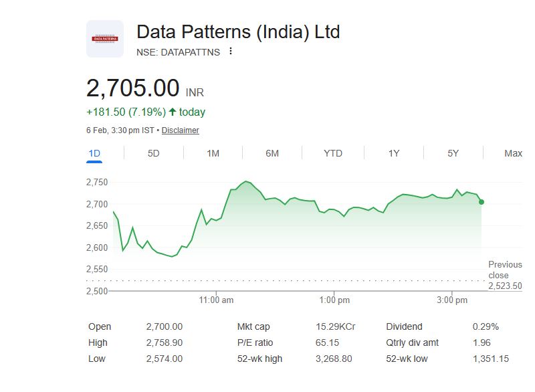Open the three-dot options menu

click(231, 52)
